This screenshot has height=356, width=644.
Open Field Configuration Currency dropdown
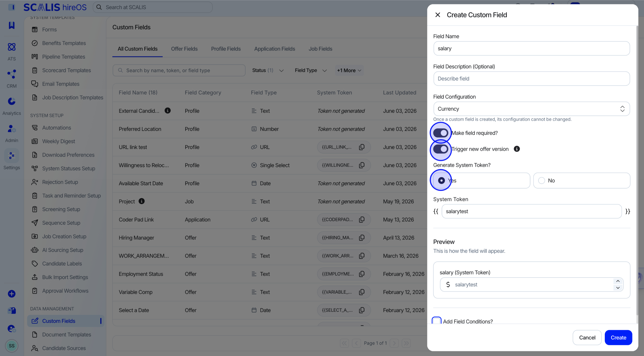[531, 109]
